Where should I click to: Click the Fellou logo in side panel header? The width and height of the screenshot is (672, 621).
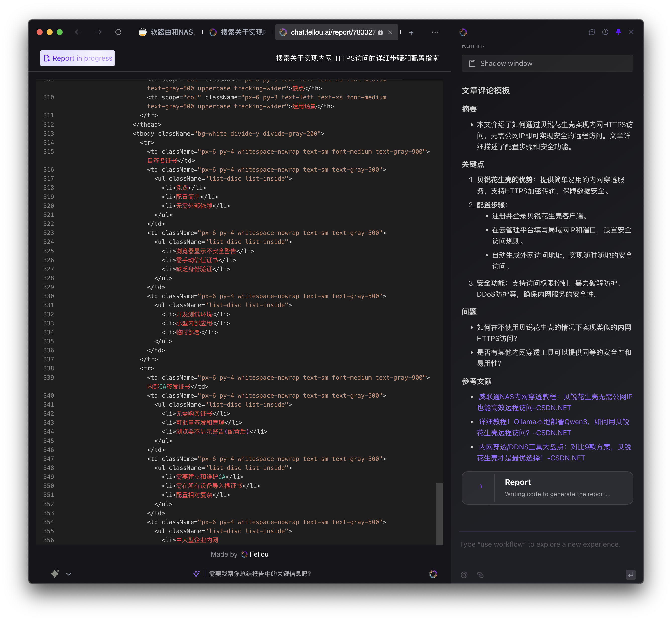pyautogui.click(x=463, y=32)
